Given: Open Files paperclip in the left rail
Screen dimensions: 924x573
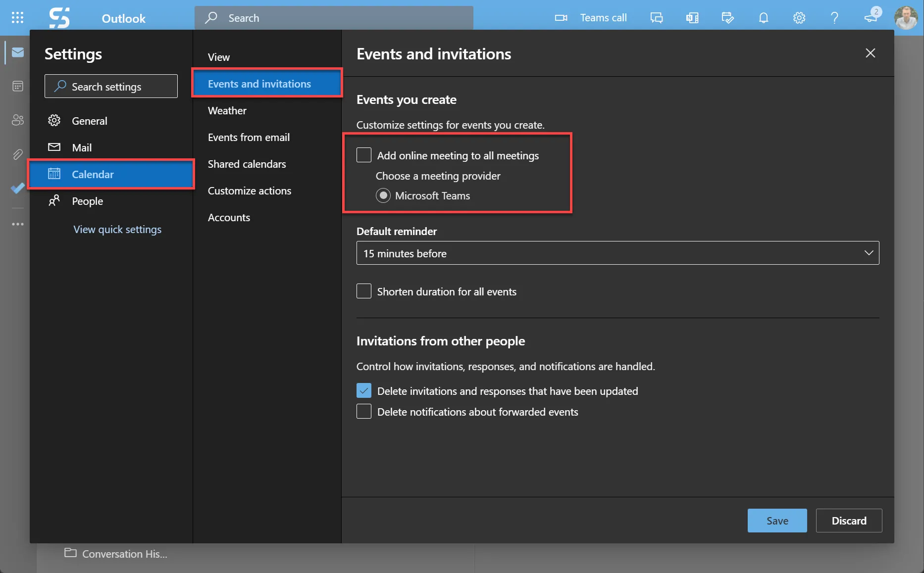Looking at the screenshot, I should coord(18,154).
